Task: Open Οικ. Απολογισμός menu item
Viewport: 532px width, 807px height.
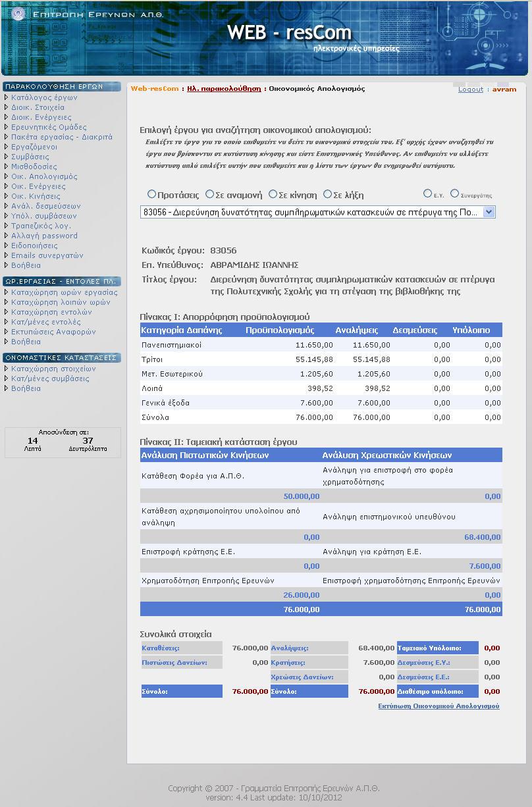Action: (x=44, y=176)
